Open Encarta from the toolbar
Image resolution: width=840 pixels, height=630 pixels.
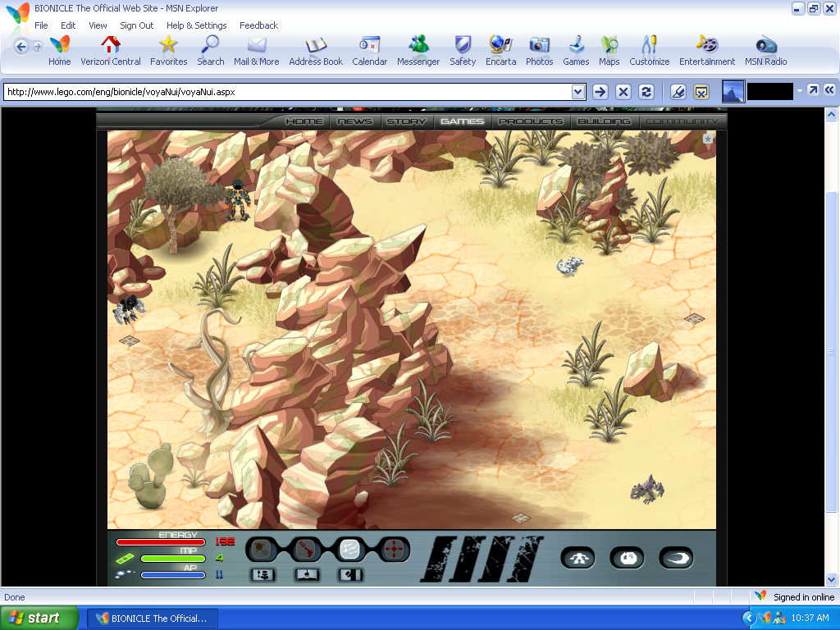[501, 52]
